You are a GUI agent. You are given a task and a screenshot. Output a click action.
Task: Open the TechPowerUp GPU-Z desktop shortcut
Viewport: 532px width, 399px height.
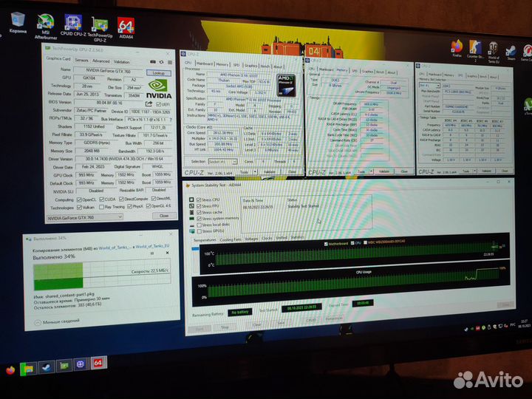pos(100,30)
